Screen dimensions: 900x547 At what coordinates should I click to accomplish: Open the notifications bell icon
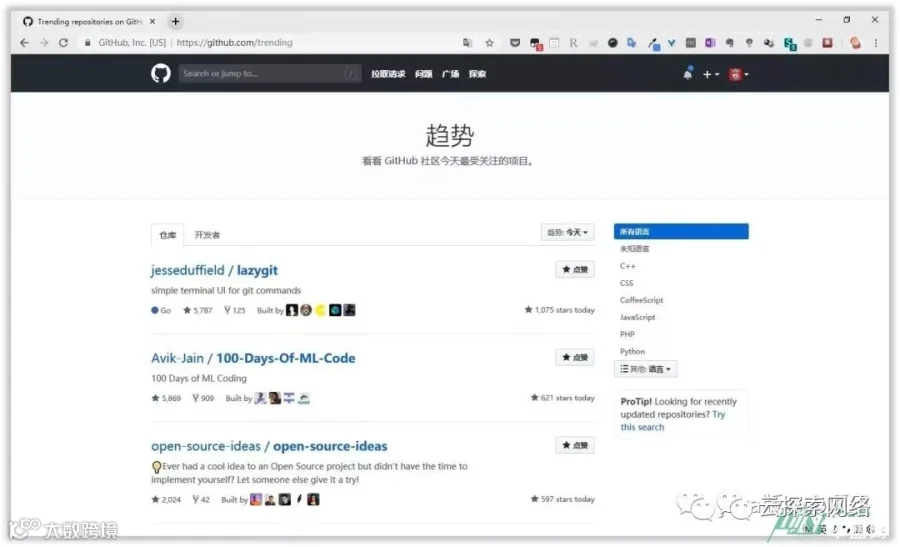(688, 73)
